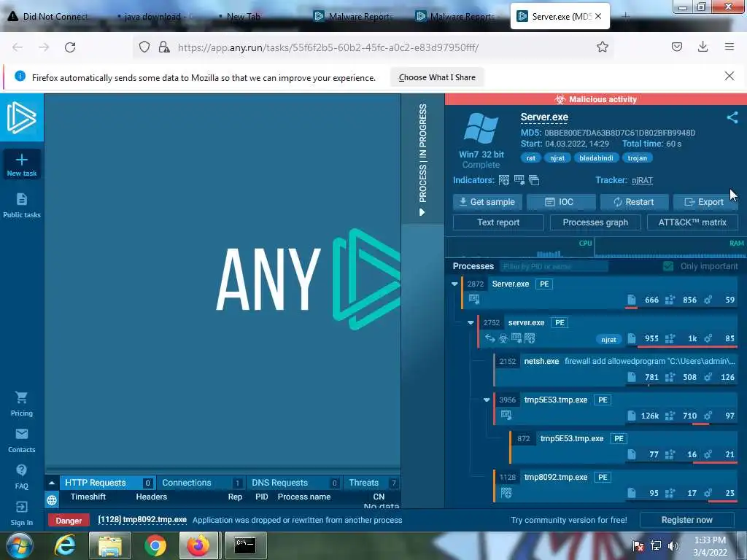The height and width of the screenshot is (560, 747).
Task: Switch to the HTTP Requests tab
Action: [x=108, y=483]
